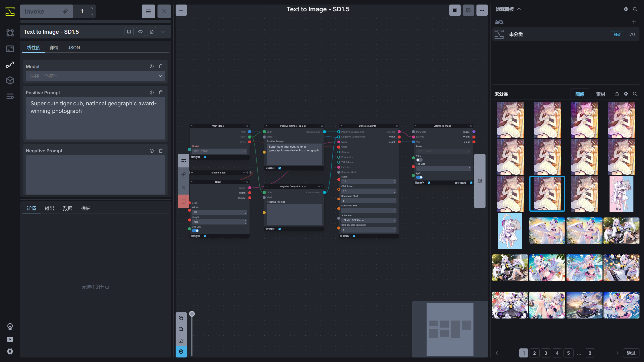The width and height of the screenshot is (644, 362).
Task: Click the red trash icon on the floating node toolbar
Action: click(183, 201)
